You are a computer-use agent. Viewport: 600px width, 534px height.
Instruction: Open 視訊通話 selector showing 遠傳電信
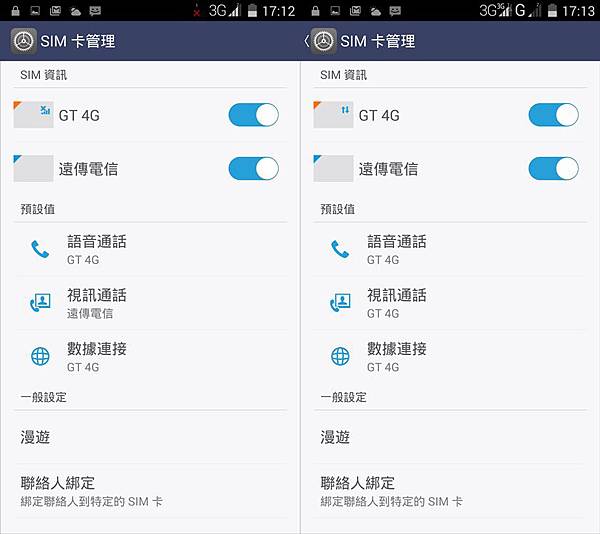150,303
